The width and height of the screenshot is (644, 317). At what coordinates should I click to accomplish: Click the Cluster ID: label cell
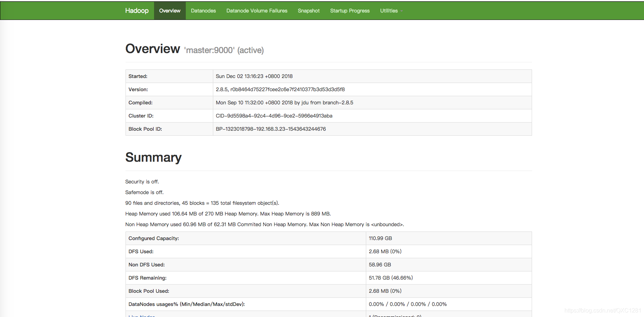tap(169, 116)
